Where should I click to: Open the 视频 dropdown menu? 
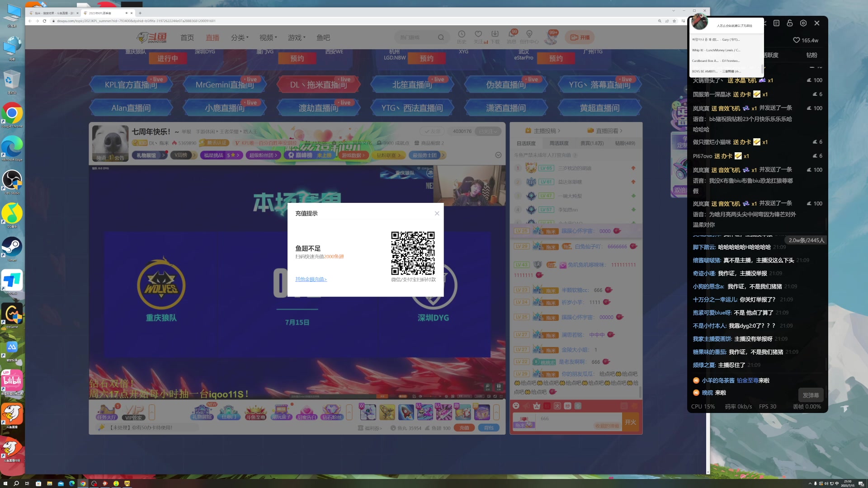[268, 38]
